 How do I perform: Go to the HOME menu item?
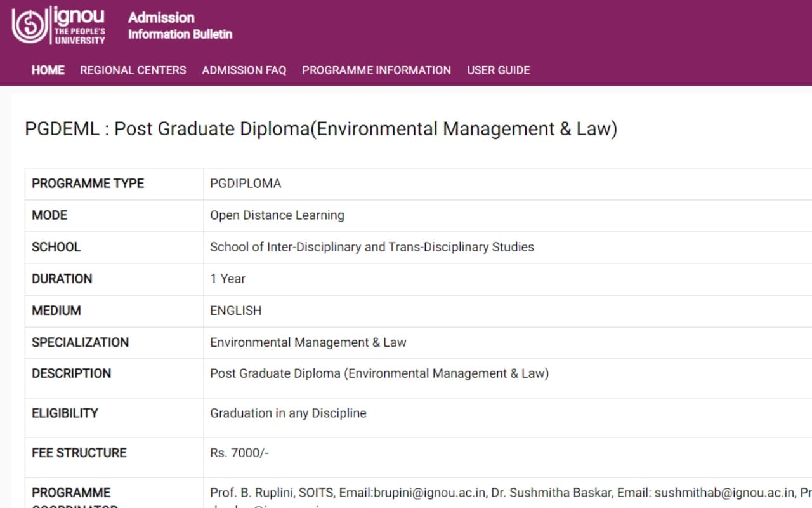point(48,70)
